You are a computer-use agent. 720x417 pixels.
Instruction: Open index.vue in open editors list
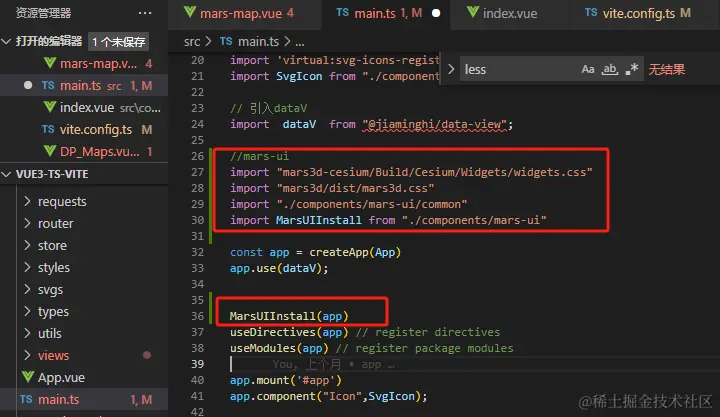click(84, 107)
